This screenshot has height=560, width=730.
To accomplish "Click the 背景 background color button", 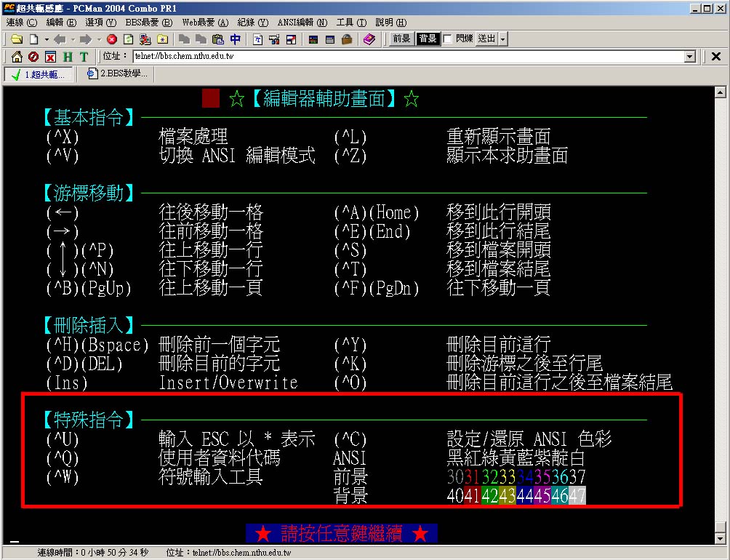I will [428, 39].
